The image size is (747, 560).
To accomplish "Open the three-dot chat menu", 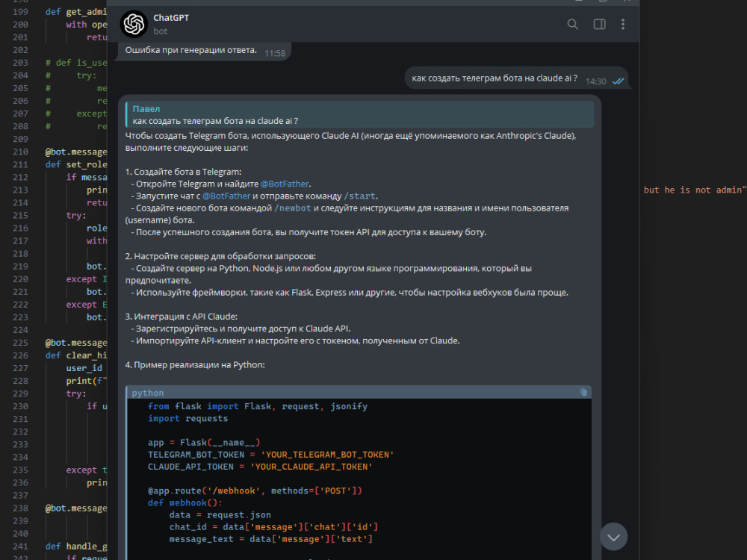I will coord(623,25).
